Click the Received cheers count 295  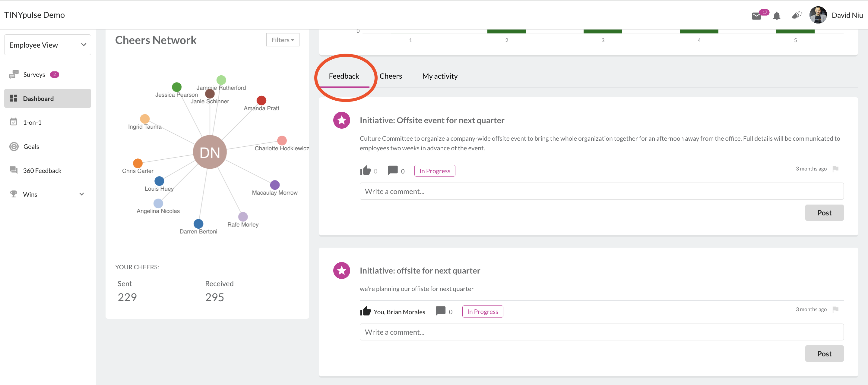[x=214, y=297]
